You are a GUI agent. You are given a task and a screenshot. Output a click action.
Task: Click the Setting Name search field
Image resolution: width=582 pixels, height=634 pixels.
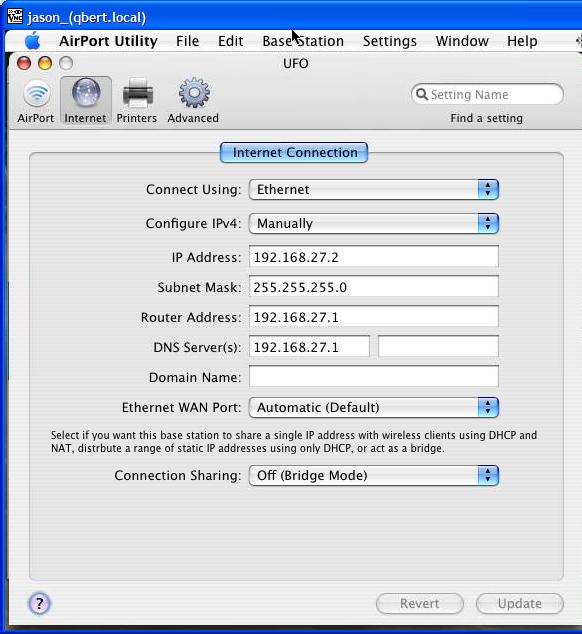[x=487, y=94]
